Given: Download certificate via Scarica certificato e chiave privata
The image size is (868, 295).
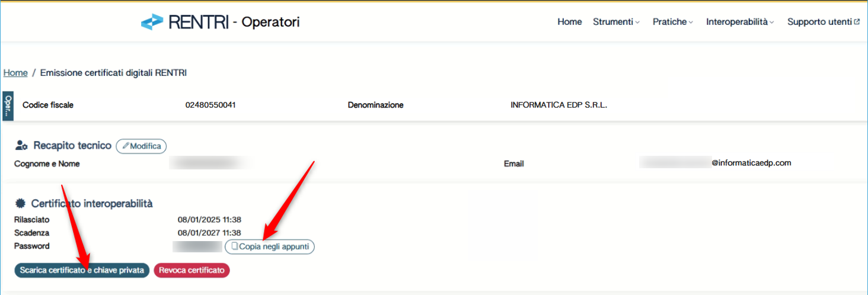Looking at the screenshot, I should pos(82,270).
